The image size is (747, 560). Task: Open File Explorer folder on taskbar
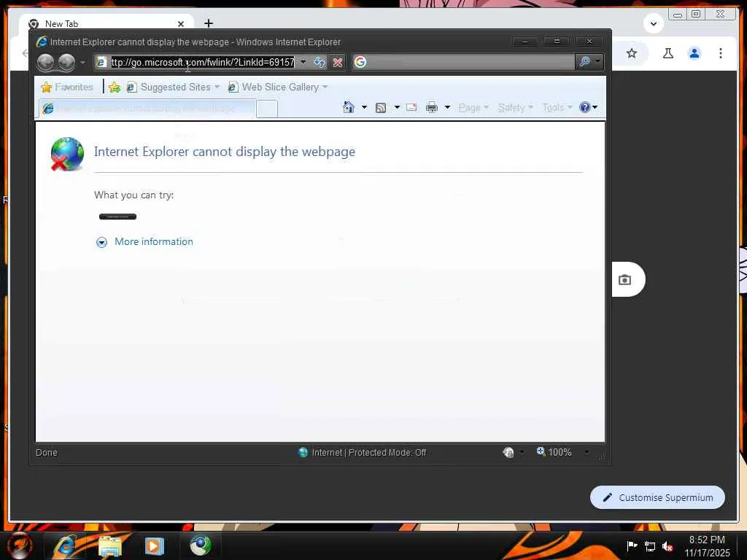tap(111, 545)
